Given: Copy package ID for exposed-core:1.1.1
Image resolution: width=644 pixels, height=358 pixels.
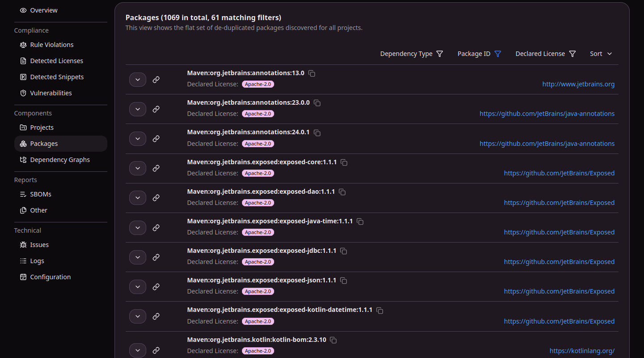Looking at the screenshot, I should point(344,162).
